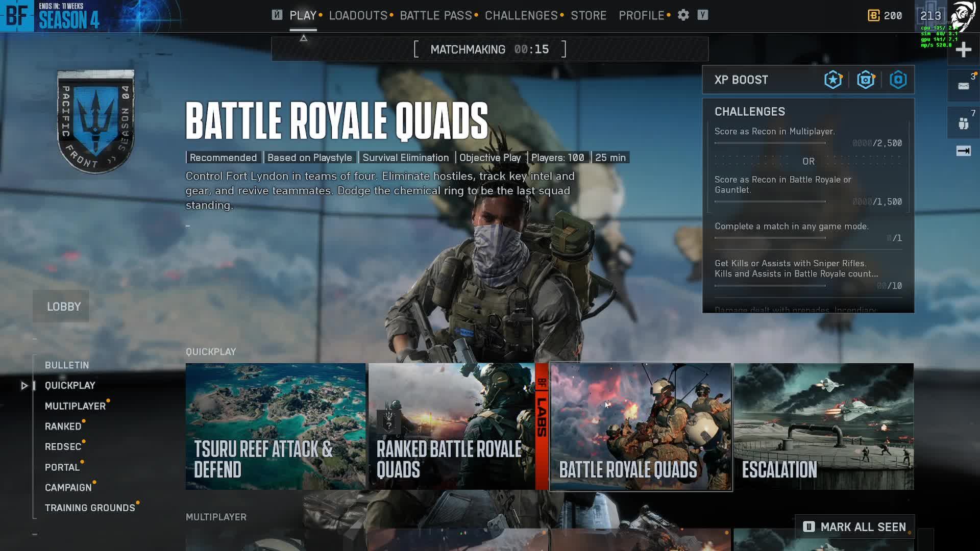This screenshot has height=551, width=980.
Task: Click the "Complete a match in any game mode." challenge
Action: [792, 227]
